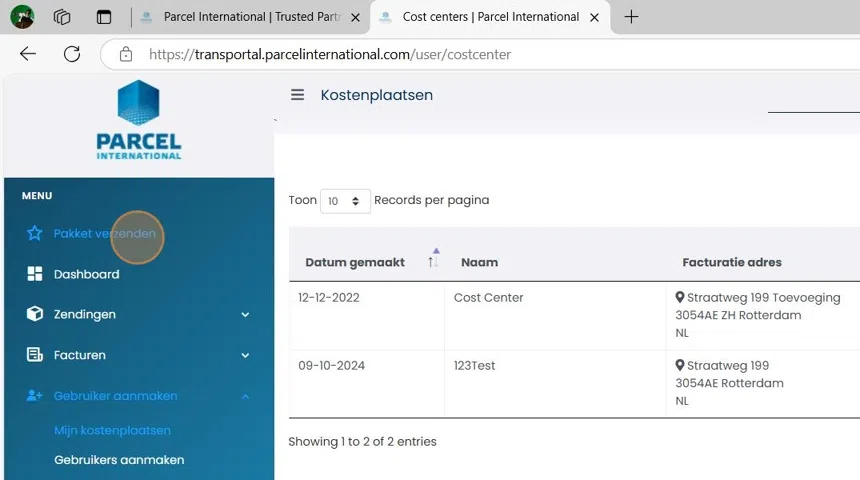This screenshot has height=480, width=860.
Task: Click the Zendingen box icon
Action: tap(35, 314)
